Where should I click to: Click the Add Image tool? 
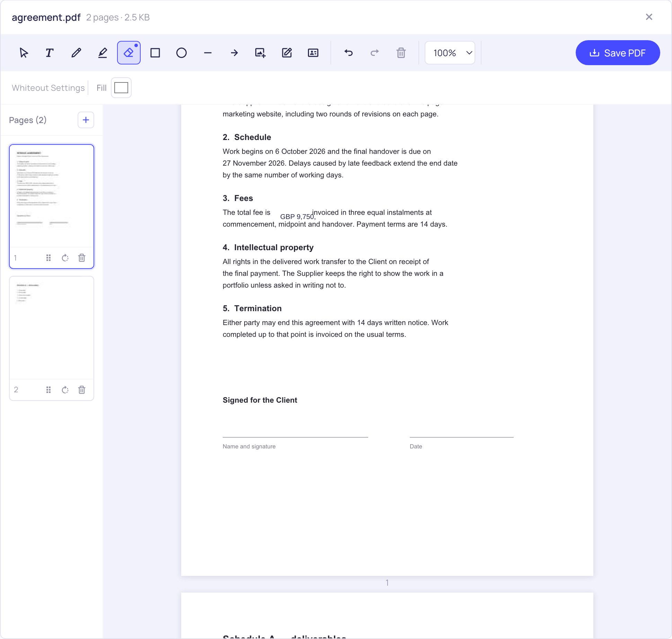coord(260,53)
